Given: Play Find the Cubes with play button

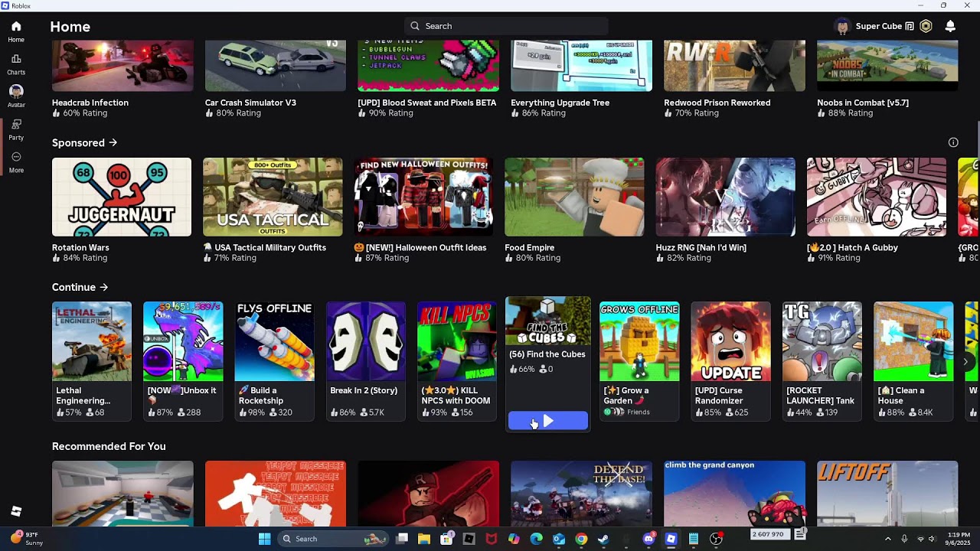Looking at the screenshot, I should click(x=548, y=421).
